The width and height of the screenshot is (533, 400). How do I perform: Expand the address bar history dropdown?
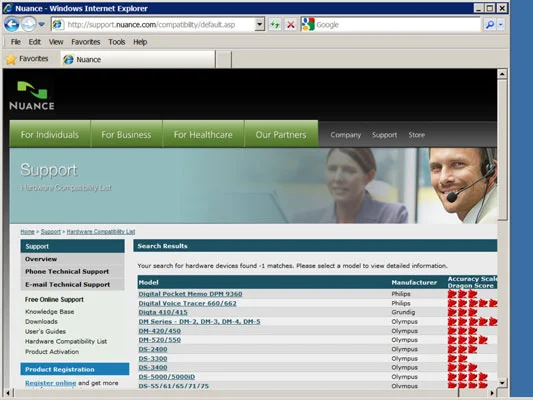coord(260,24)
